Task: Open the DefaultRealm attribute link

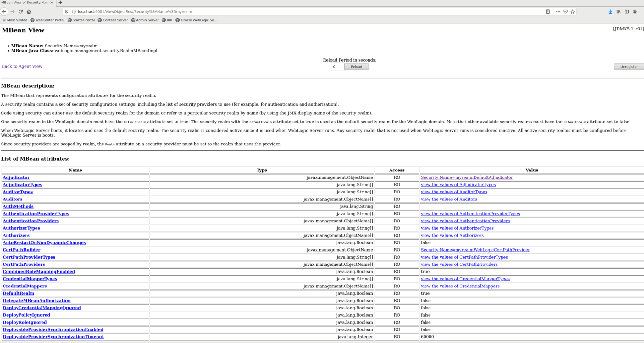Action: coord(18,293)
